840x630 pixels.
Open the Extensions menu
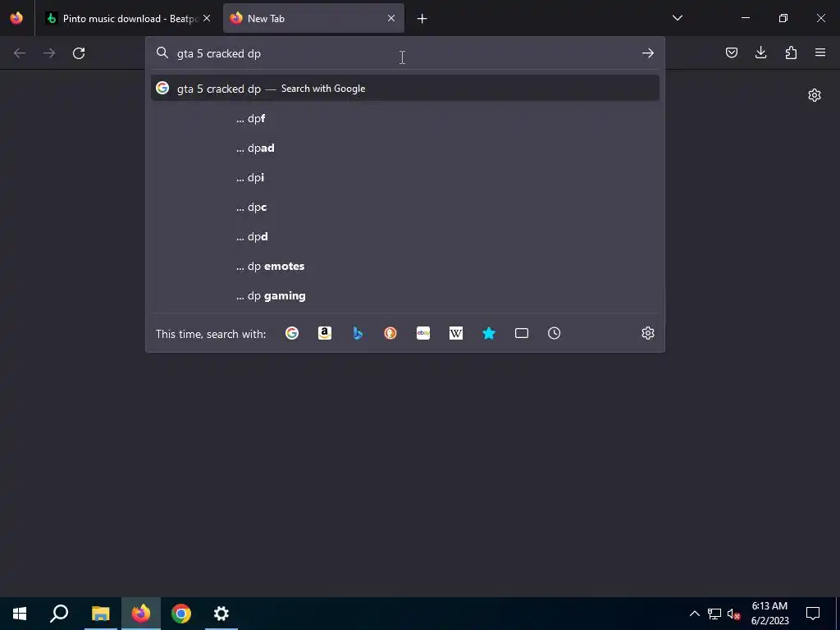[x=791, y=52]
